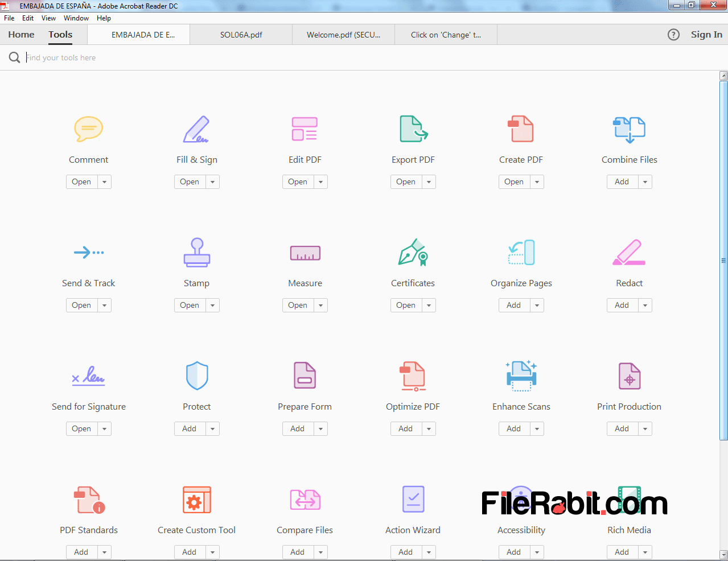
Task: Open the Help menu
Action: coord(104,18)
